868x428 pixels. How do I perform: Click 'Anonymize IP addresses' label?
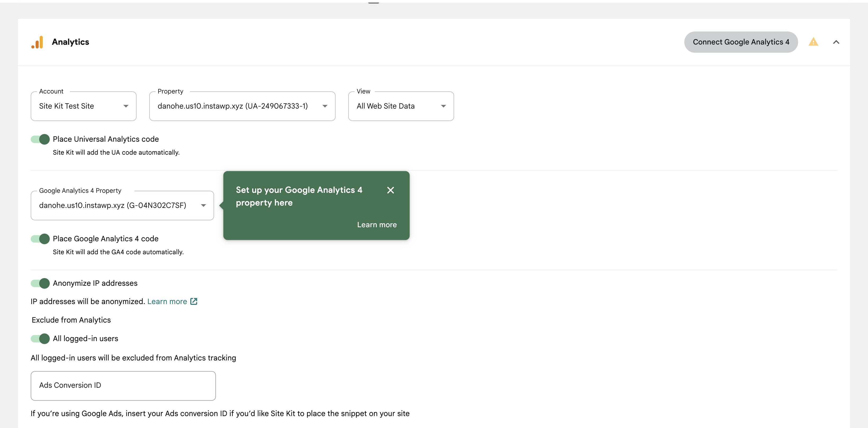[x=95, y=283]
